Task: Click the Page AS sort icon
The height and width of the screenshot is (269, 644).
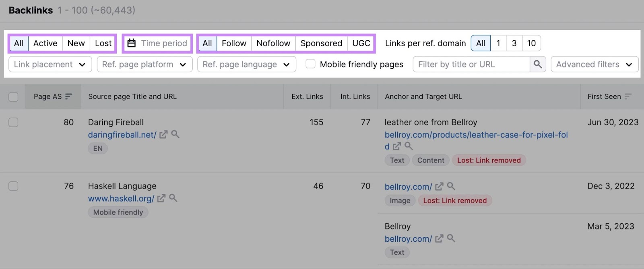Action: [69, 97]
